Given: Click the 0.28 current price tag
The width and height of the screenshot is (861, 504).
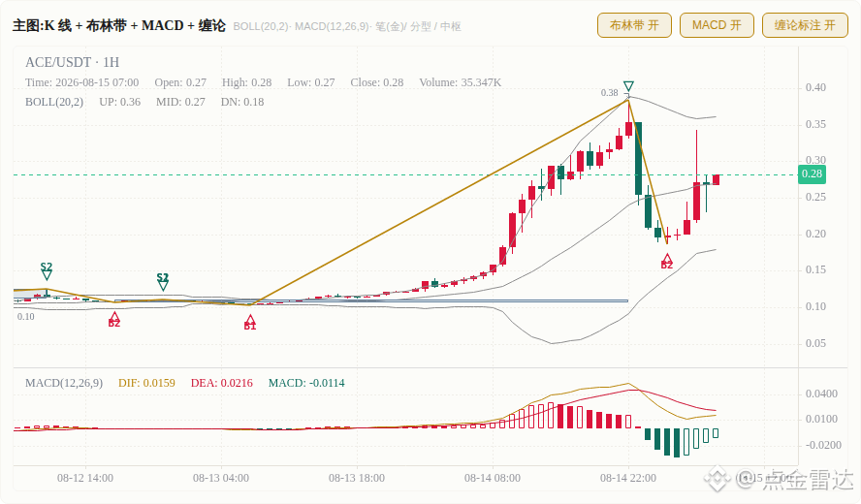Looking at the screenshot, I should 812,174.
